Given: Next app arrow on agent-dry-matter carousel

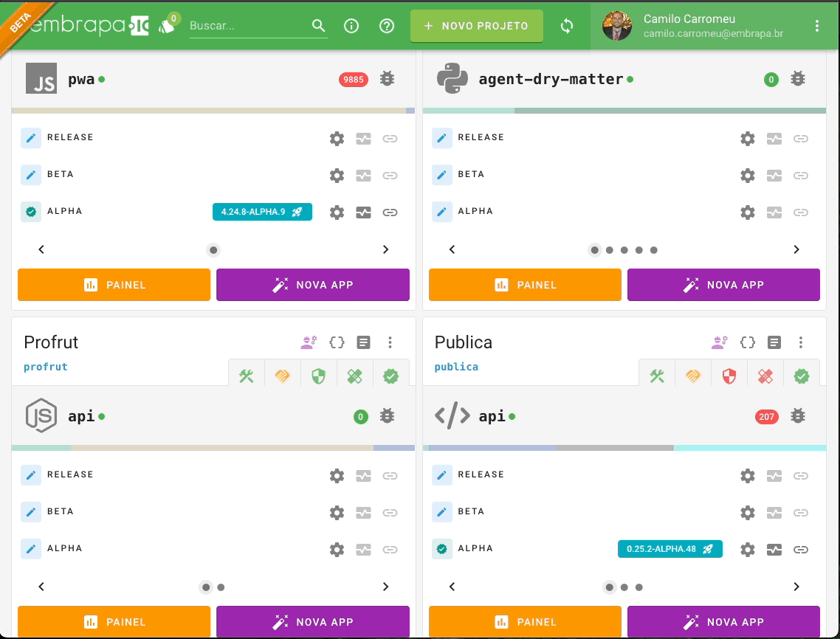Looking at the screenshot, I should point(796,249).
